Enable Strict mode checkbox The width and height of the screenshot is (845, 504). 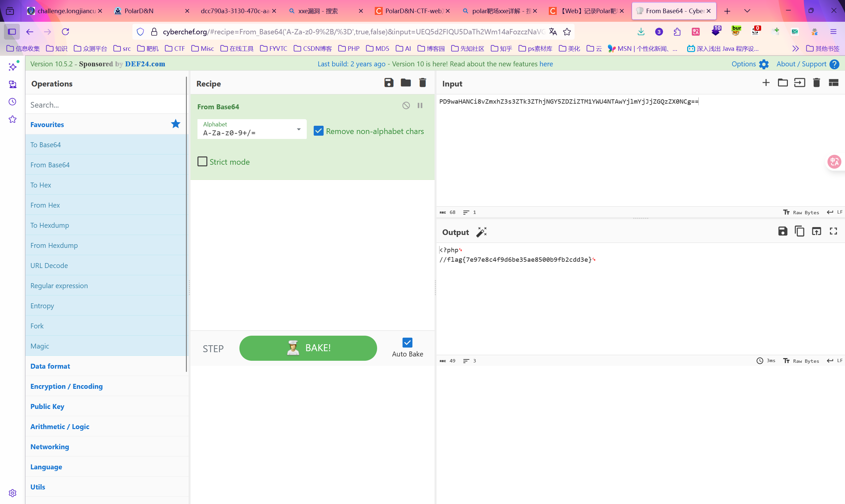pos(202,162)
